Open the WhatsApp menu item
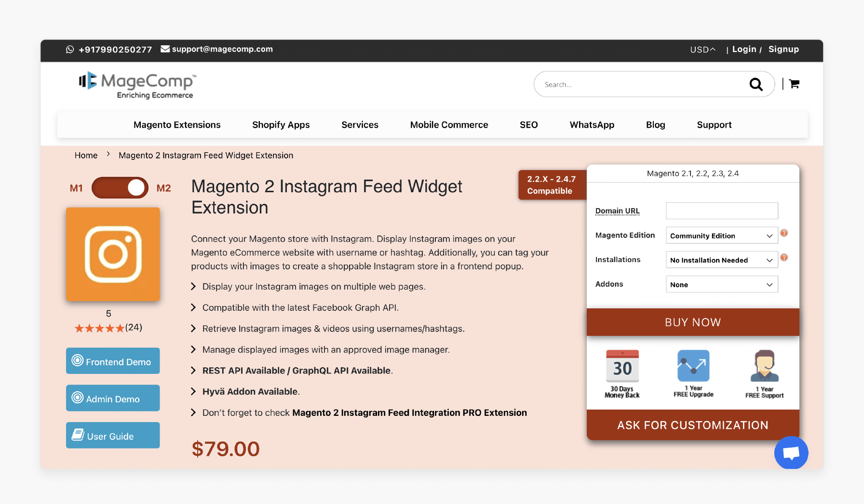 point(592,125)
